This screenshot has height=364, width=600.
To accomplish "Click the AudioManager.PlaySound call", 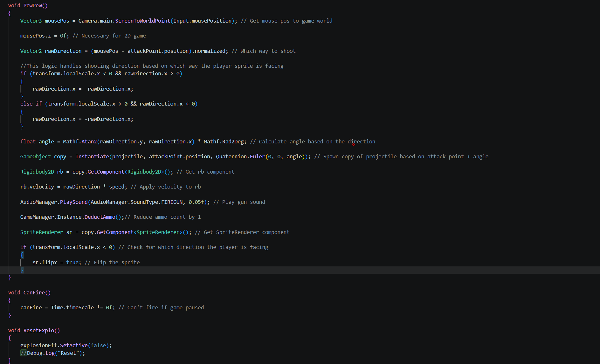I will 54,202.
